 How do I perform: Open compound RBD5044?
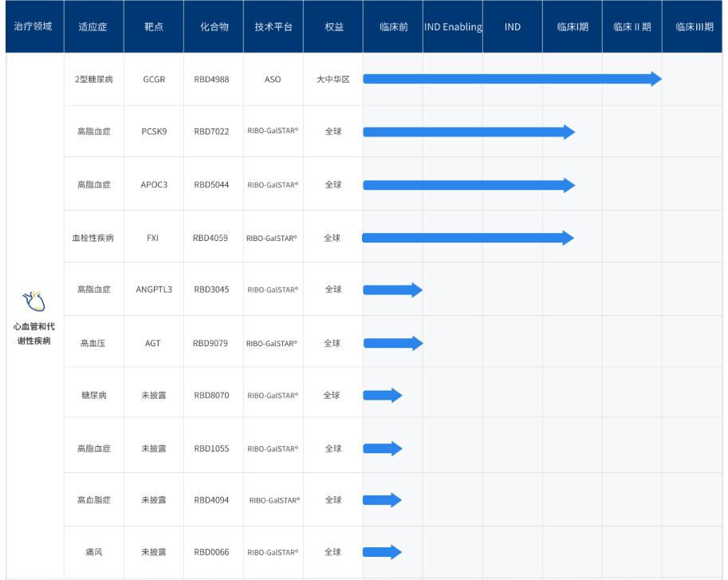coord(212,185)
